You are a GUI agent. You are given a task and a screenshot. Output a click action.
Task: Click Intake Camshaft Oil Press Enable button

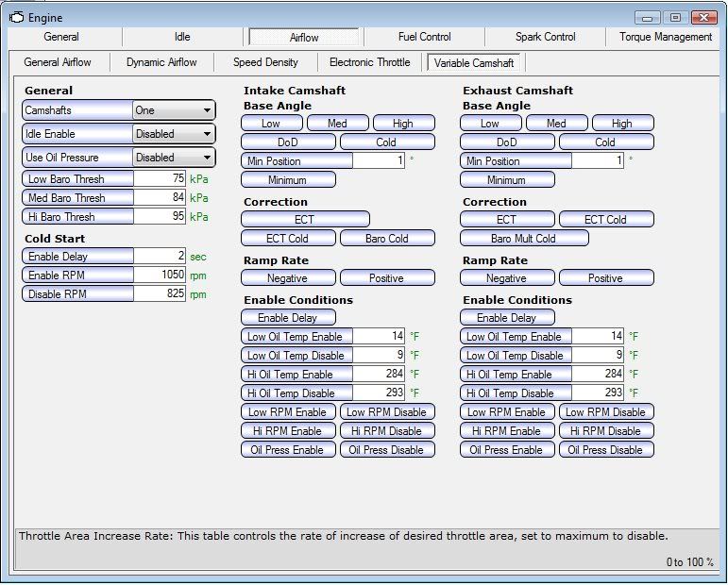pyautogui.click(x=287, y=450)
